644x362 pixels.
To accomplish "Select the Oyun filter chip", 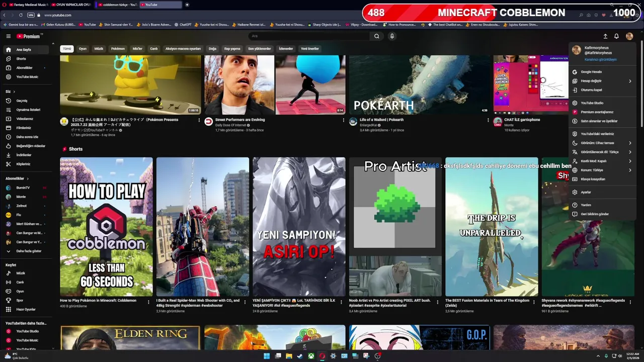I will point(83,49).
